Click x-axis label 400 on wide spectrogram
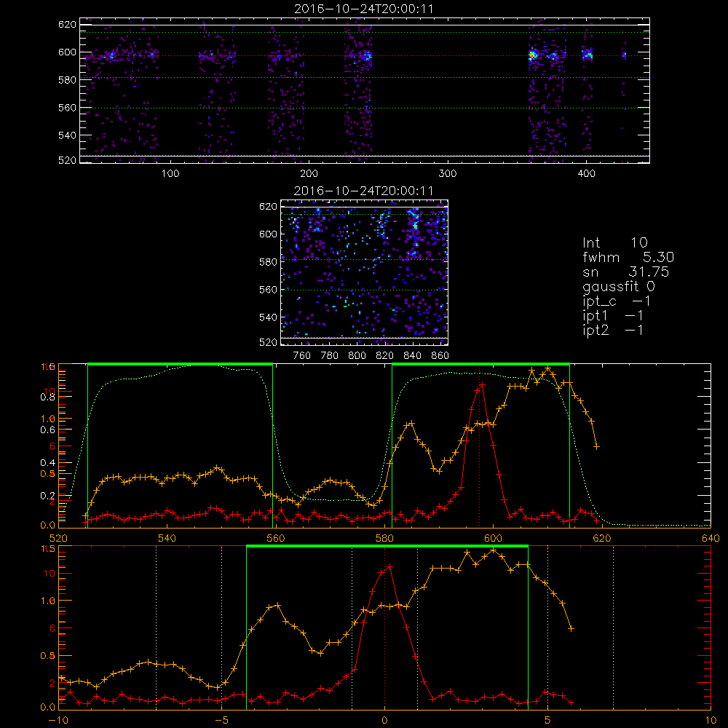Viewport: 728px width, 728px height. pos(586,174)
